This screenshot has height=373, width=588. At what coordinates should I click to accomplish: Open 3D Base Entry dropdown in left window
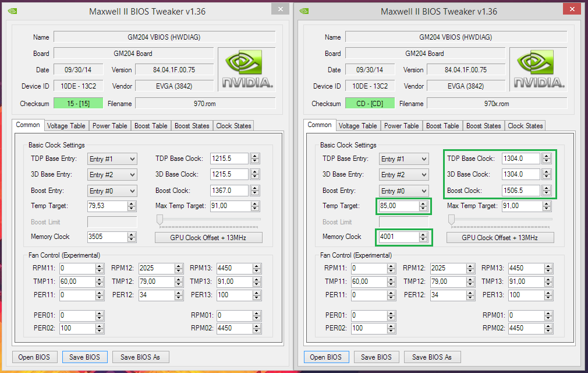click(x=112, y=174)
